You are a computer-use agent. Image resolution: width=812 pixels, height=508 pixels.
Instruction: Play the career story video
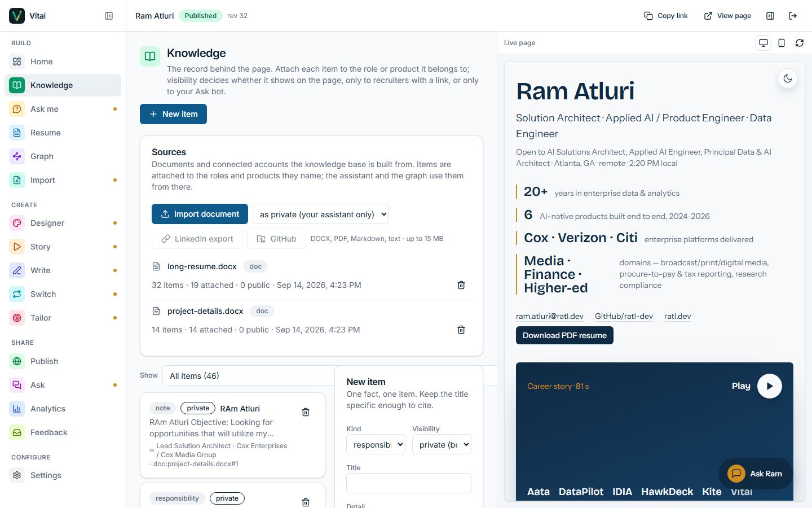tap(770, 386)
